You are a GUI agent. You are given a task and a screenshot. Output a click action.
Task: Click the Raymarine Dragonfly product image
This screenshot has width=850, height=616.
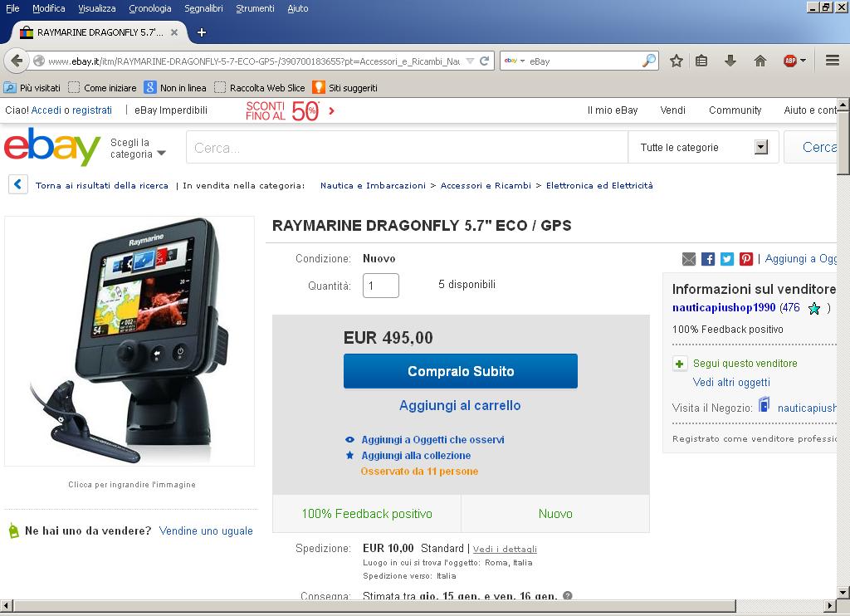[129, 341]
